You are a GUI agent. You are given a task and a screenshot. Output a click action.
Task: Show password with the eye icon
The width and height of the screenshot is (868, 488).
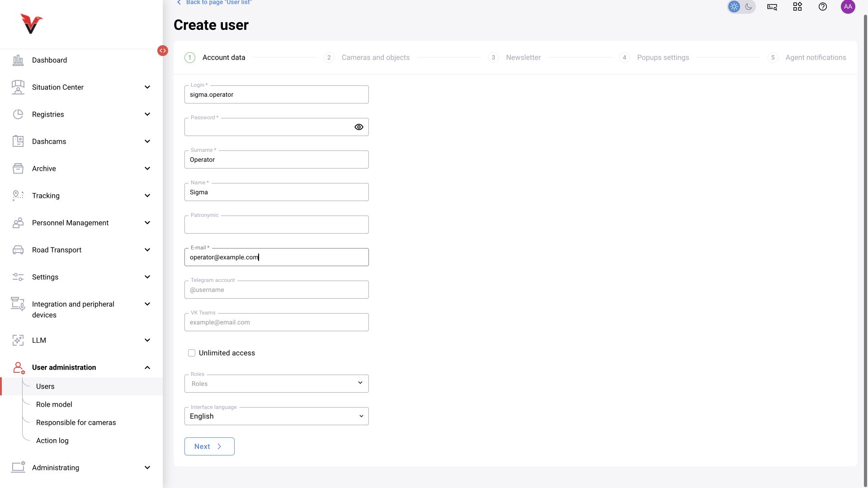[x=359, y=127]
